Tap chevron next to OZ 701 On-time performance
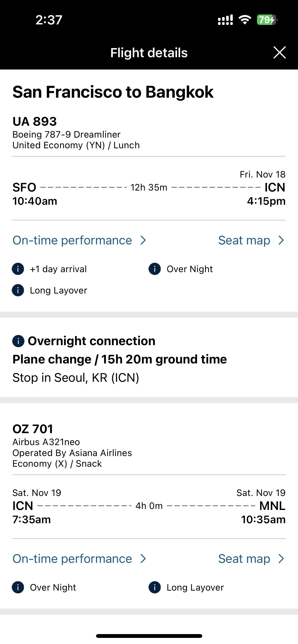Viewport: 298px width, 644px height. tap(143, 559)
